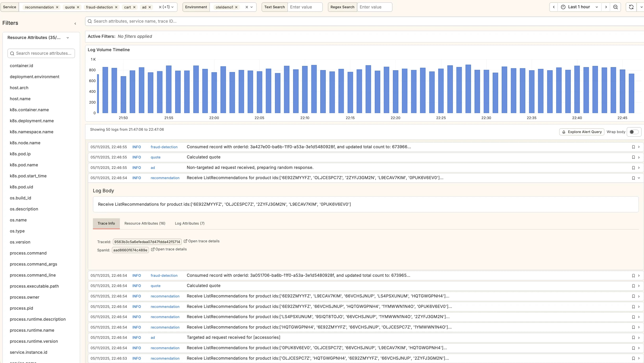Switch to Resource Attributes (16) tab
The width and height of the screenshot is (644, 363).
(x=145, y=223)
